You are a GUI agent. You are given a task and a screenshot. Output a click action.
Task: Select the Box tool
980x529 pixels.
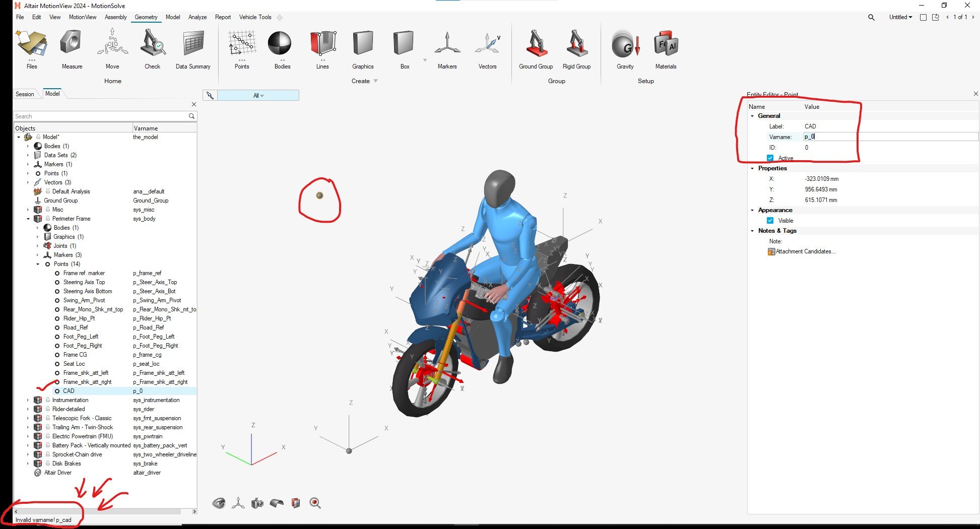(405, 49)
